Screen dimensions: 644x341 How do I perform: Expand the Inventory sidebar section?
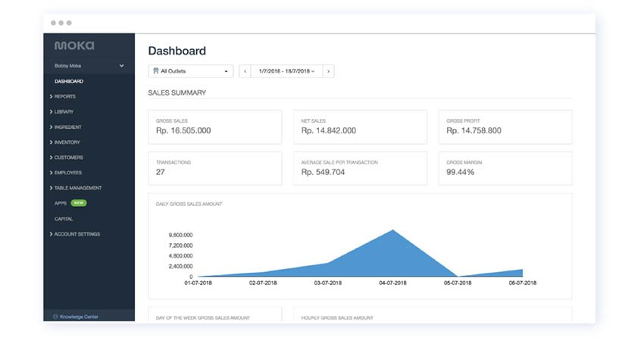pyautogui.click(x=67, y=142)
